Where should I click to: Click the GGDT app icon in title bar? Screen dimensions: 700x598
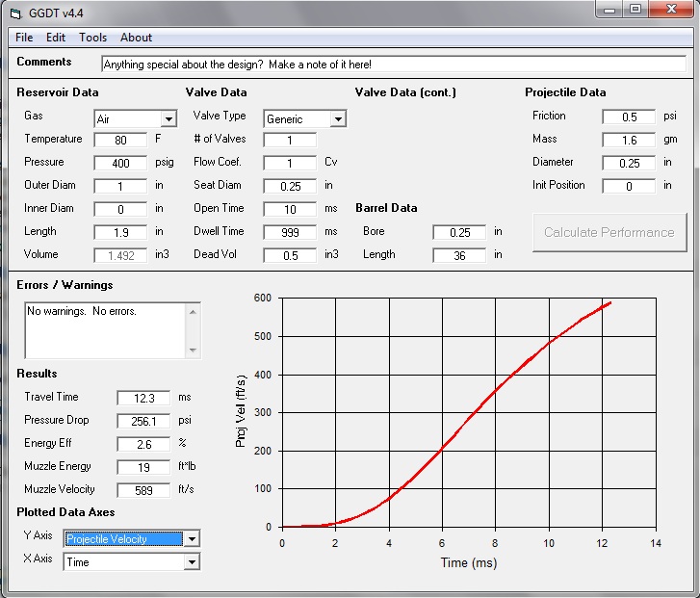13,12
